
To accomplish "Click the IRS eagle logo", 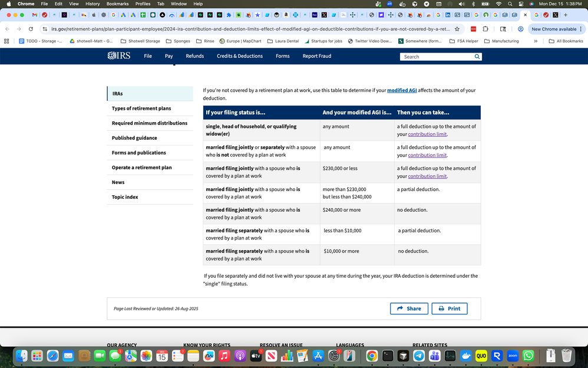I will click(112, 55).
